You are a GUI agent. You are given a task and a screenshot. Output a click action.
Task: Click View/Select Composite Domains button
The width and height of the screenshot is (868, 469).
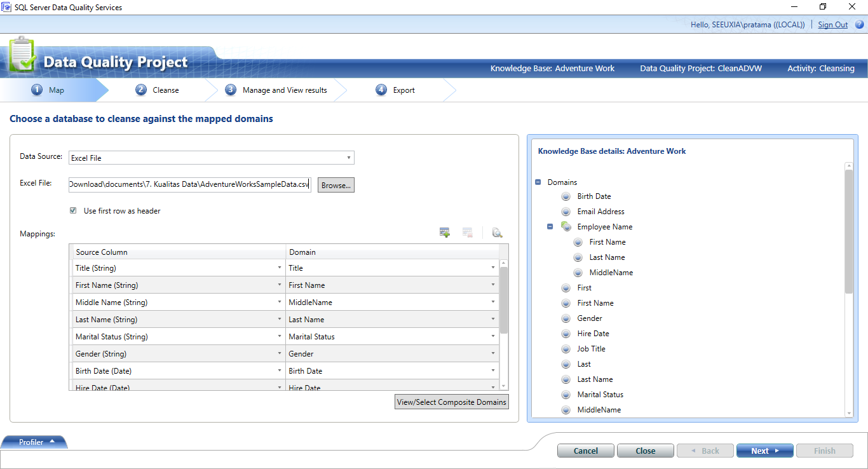(452, 402)
